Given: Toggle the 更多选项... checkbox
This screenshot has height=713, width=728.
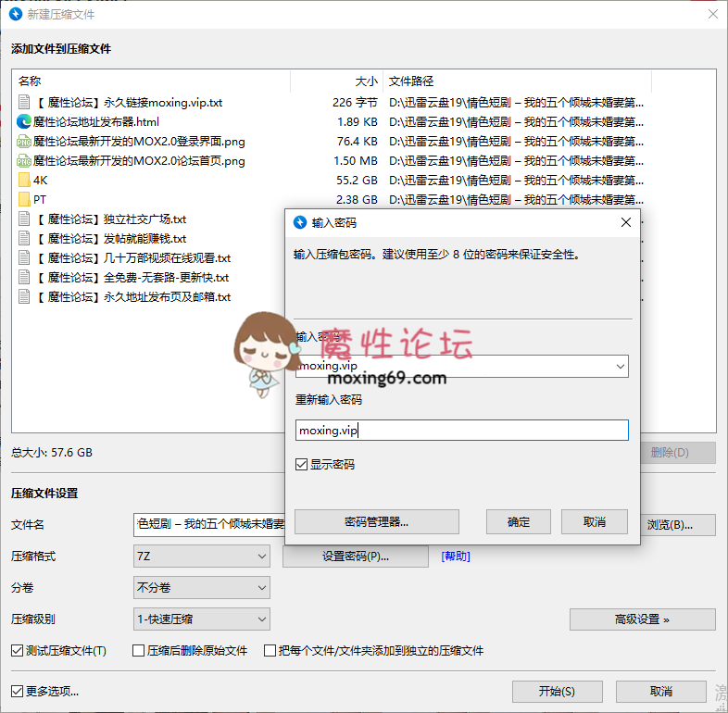Looking at the screenshot, I should click(x=18, y=691).
